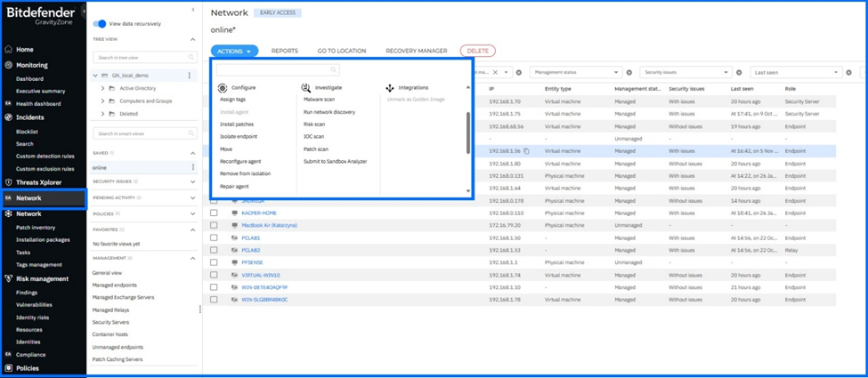The height and width of the screenshot is (378, 868).
Task: Check the box for PCLAB1 row
Action: pos(214,238)
